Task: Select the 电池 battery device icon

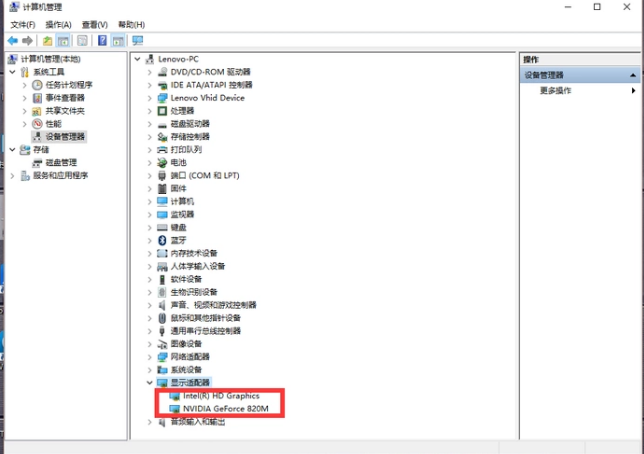Action: coord(162,162)
